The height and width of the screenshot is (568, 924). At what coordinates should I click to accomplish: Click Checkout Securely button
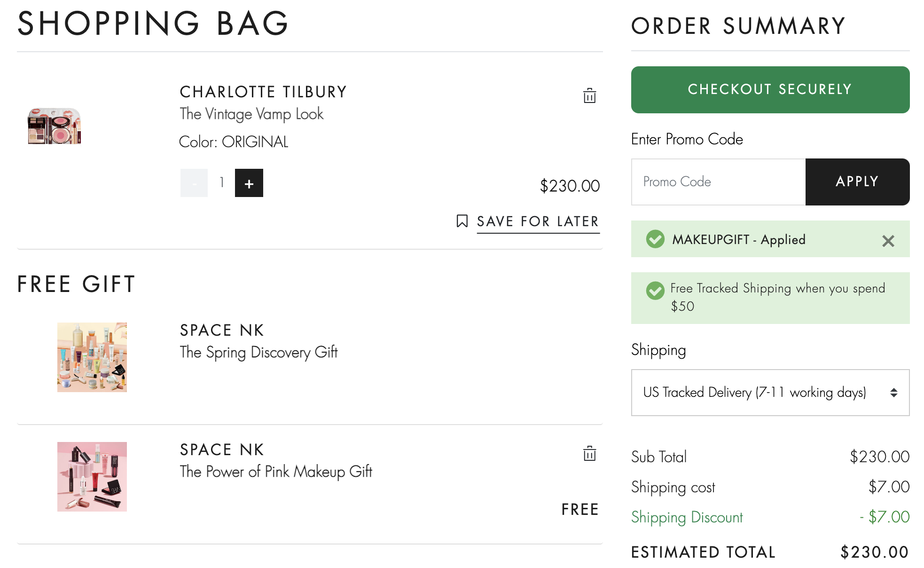coord(770,89)
